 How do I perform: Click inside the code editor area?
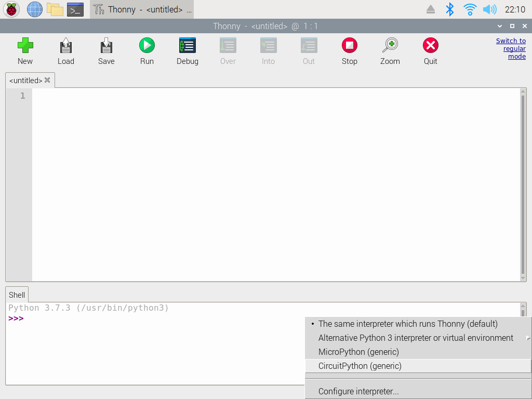coord(276,184)
